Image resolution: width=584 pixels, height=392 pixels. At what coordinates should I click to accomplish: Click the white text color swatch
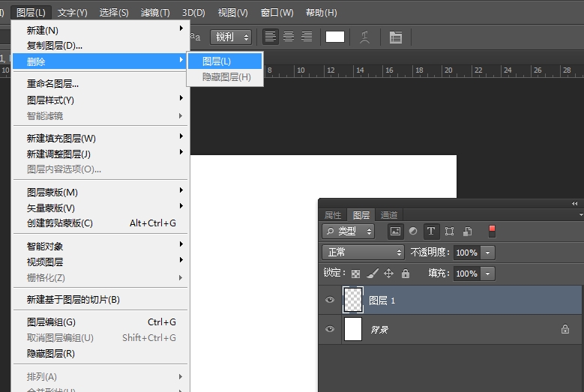pos(335,37)
